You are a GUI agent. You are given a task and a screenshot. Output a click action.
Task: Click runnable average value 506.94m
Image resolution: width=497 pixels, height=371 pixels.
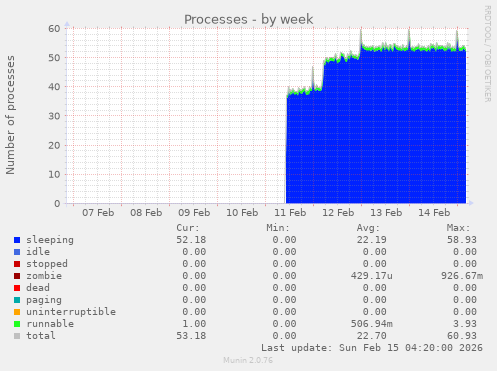[372, 324]
